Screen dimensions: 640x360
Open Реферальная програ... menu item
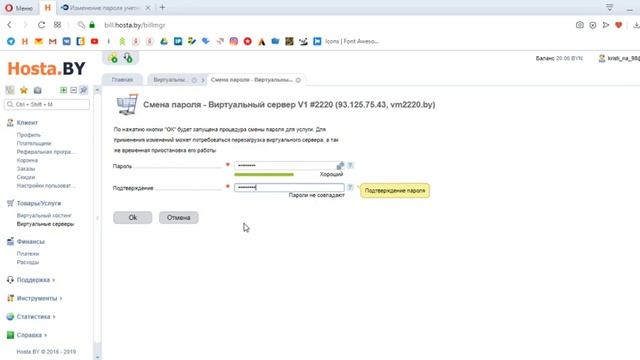coord(46,152)
